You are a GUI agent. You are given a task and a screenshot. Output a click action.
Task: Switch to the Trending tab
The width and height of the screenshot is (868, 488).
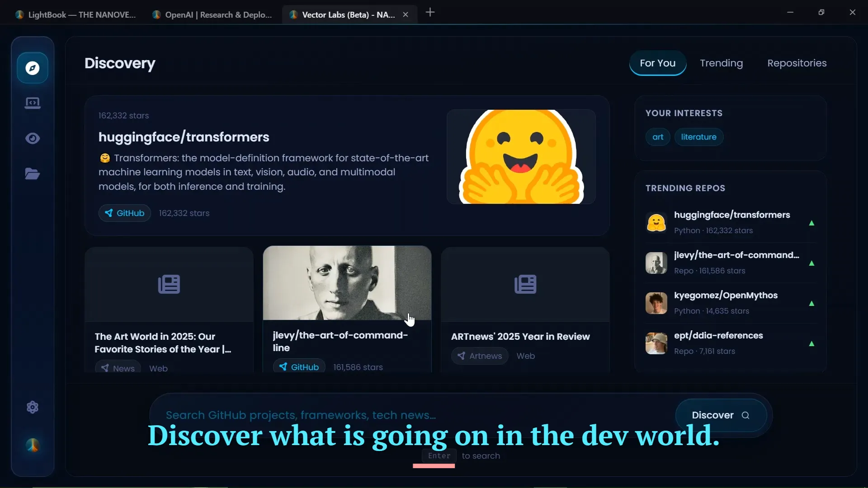point(722,63)
